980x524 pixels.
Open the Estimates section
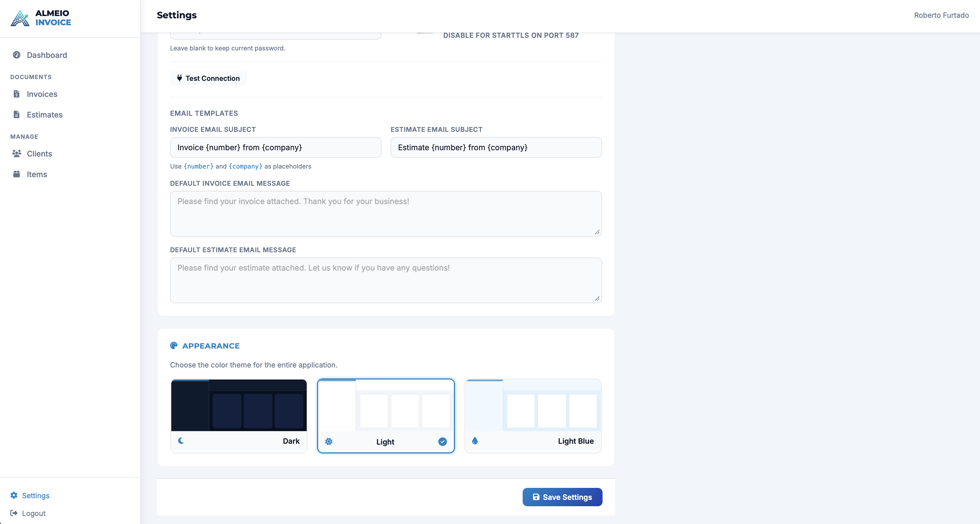[x=44, y=114]
